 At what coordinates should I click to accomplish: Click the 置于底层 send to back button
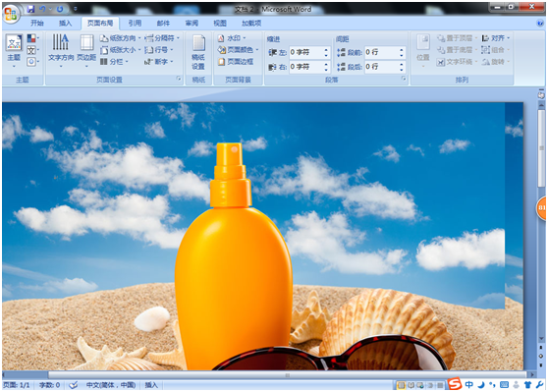(457, 50)
